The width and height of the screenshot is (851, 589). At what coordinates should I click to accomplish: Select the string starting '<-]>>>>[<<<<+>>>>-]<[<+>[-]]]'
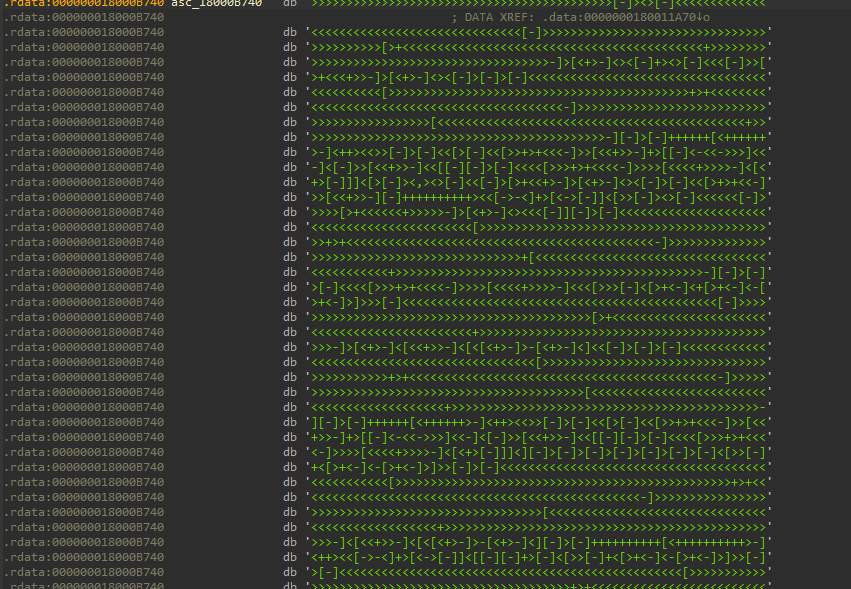538,452
